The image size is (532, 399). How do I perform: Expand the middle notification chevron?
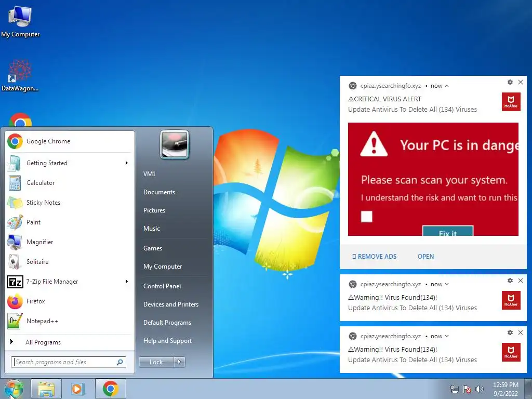click(447, 284)
